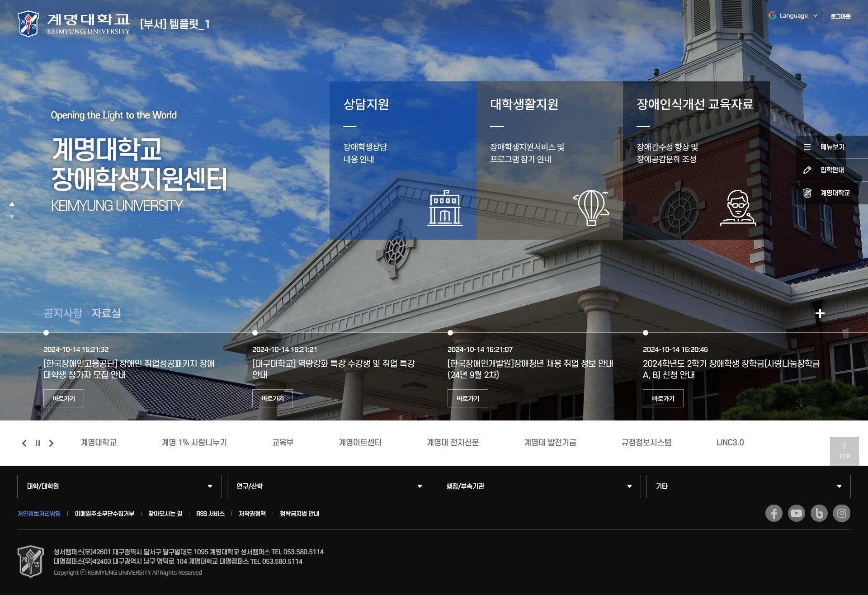This screenshot has width=868, height=595.
Task: Expand the 행정/부속기관 dropdown
Action: 539,486
